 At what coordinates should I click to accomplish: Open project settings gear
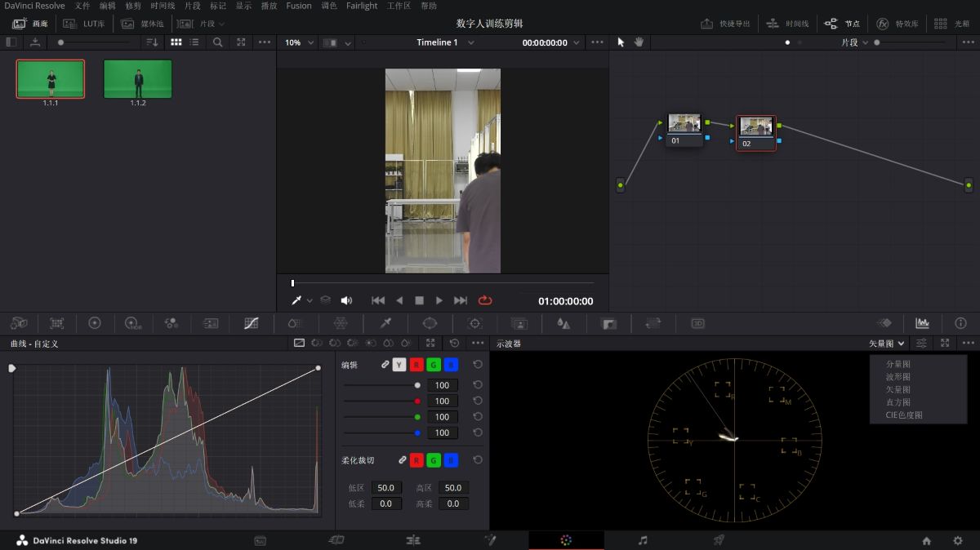958,540
